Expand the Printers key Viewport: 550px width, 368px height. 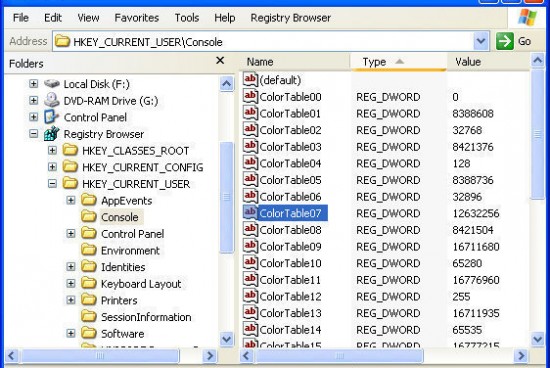click(71, 300)
